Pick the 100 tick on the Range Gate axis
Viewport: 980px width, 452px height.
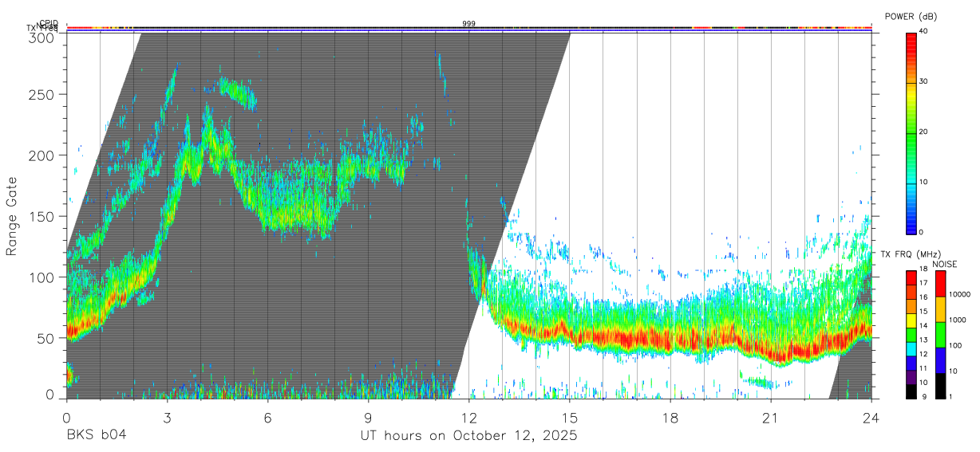[42, 277]
